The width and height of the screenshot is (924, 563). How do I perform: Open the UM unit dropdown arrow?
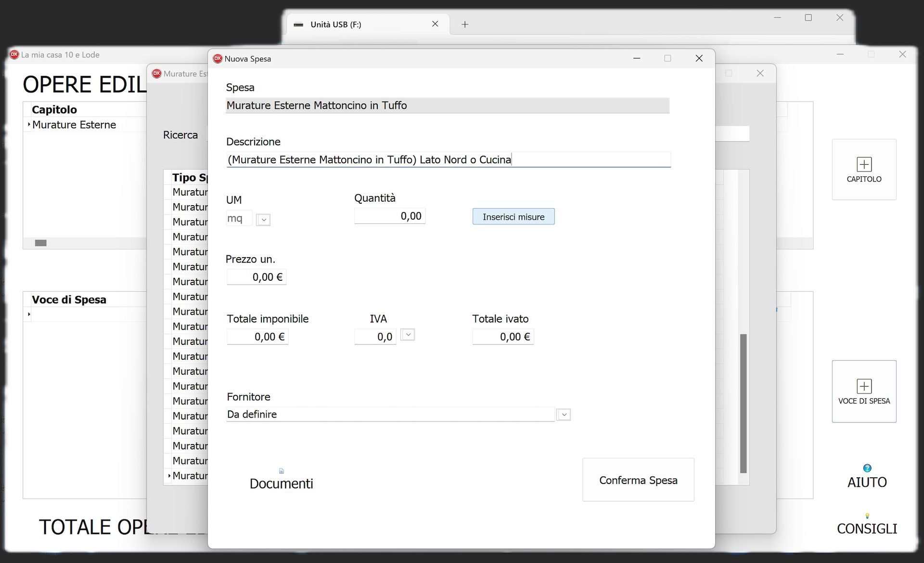point(263,220)
